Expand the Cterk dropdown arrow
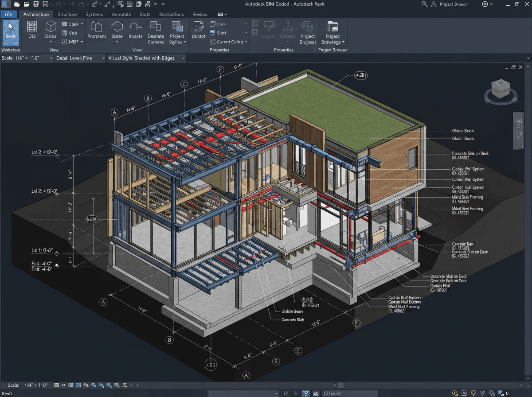 (82, 24)
